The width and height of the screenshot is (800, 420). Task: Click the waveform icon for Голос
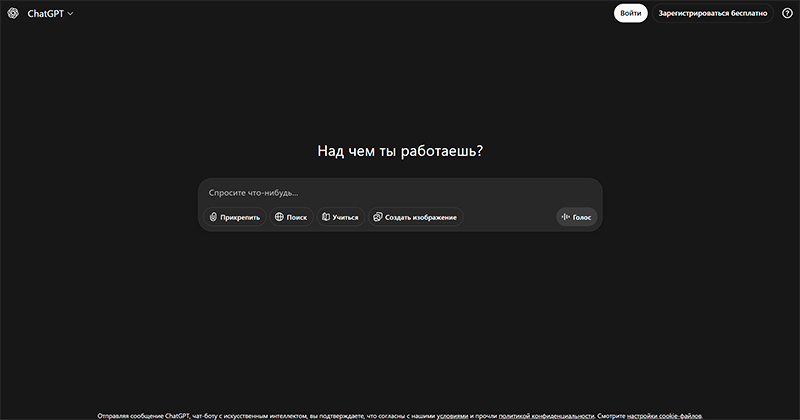point(566,217)
